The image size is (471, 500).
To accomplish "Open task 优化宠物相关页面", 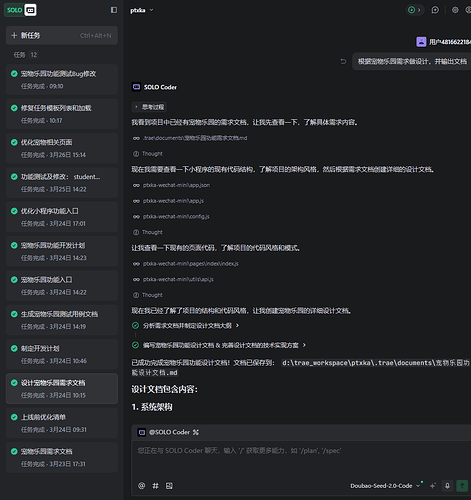I will pos(62,148).
